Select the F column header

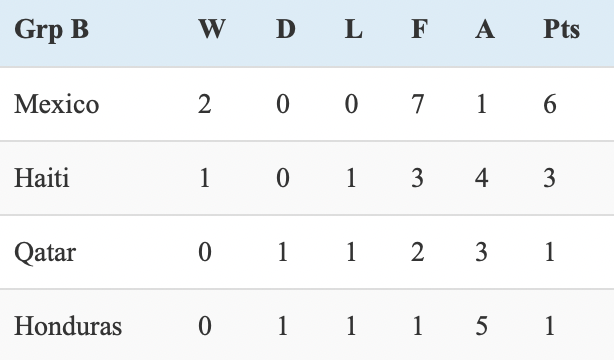click(419, 29)
